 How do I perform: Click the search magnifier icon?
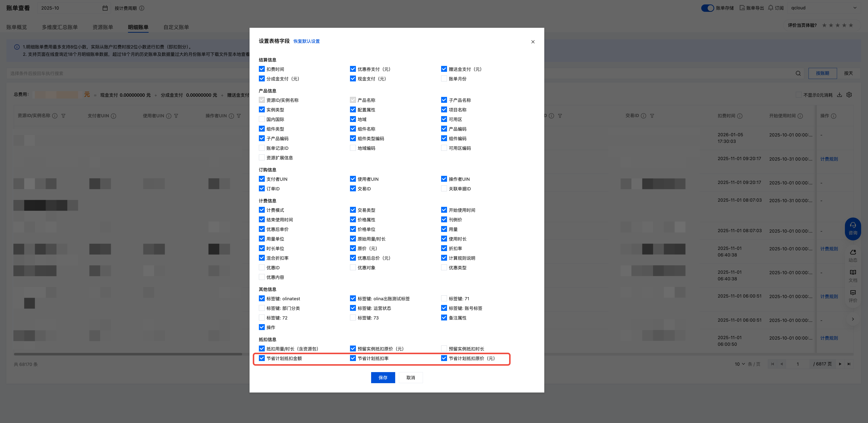[x=798, y=73]
